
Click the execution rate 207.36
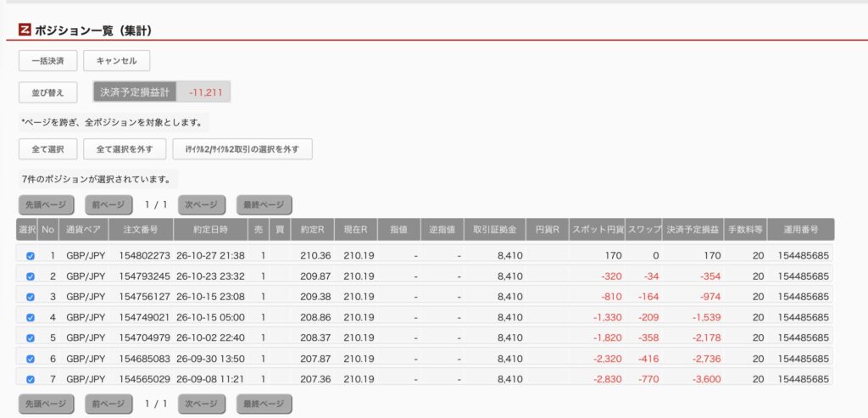pyautogui.click(x=315, y=379)
